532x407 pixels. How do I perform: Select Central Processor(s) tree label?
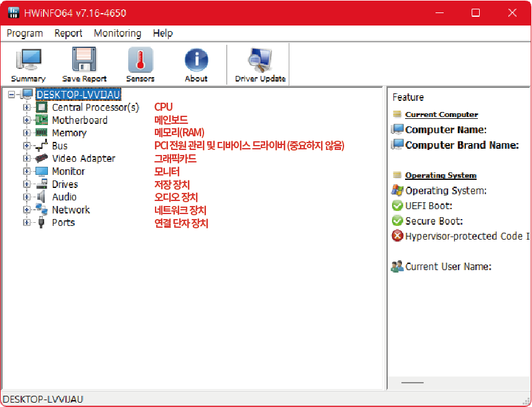coord(95,107)
